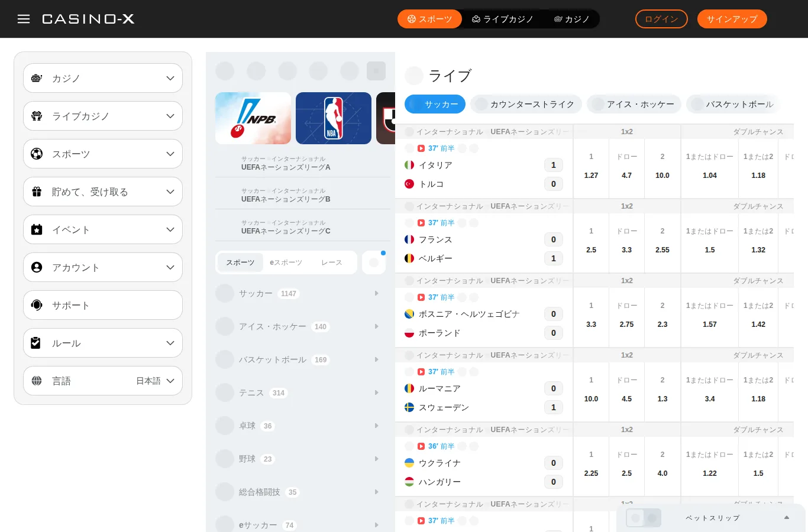The height and width of the screenshot is (532, 808).
Task: Click the live casino icon in sidebar
Action: click(37, 116)
